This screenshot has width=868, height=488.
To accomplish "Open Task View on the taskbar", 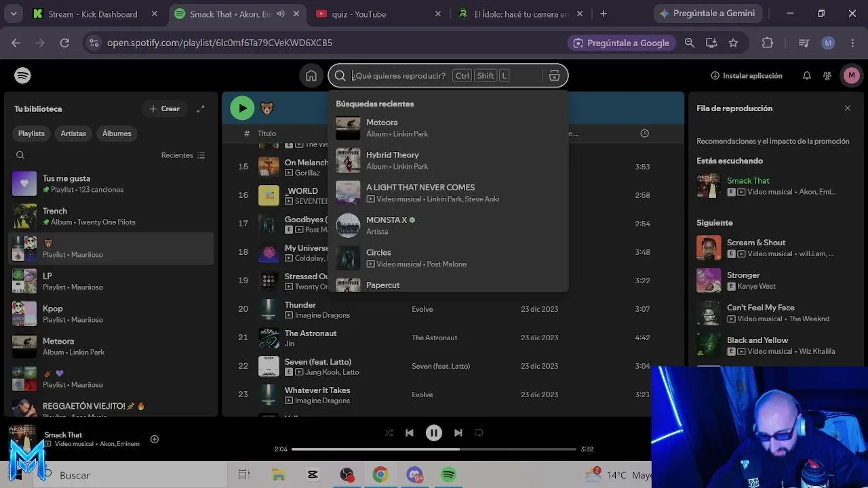I will click(244, 475).
